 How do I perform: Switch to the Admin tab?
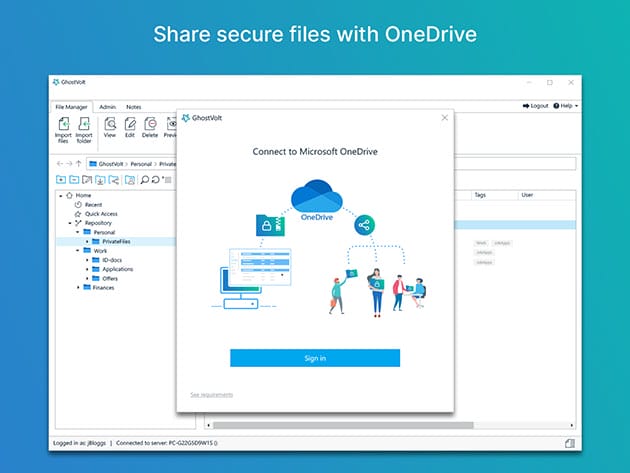click(x=107, y=106)
